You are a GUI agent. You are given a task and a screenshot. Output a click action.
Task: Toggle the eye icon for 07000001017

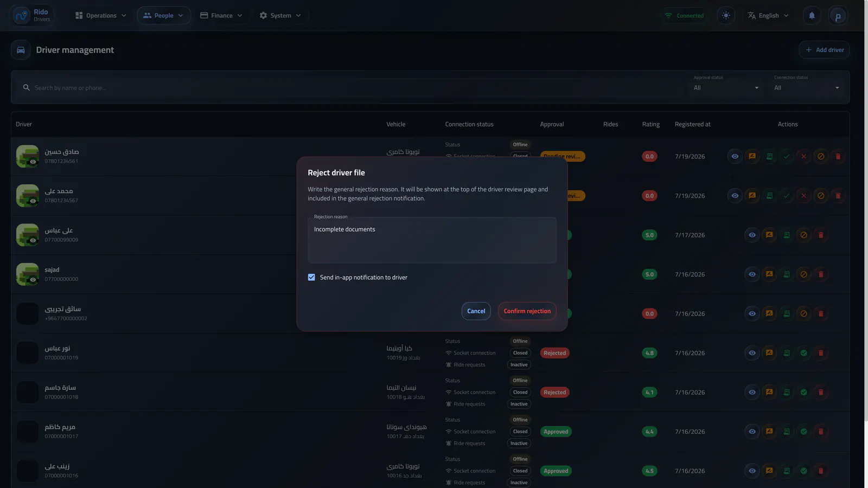coord(752,432)
